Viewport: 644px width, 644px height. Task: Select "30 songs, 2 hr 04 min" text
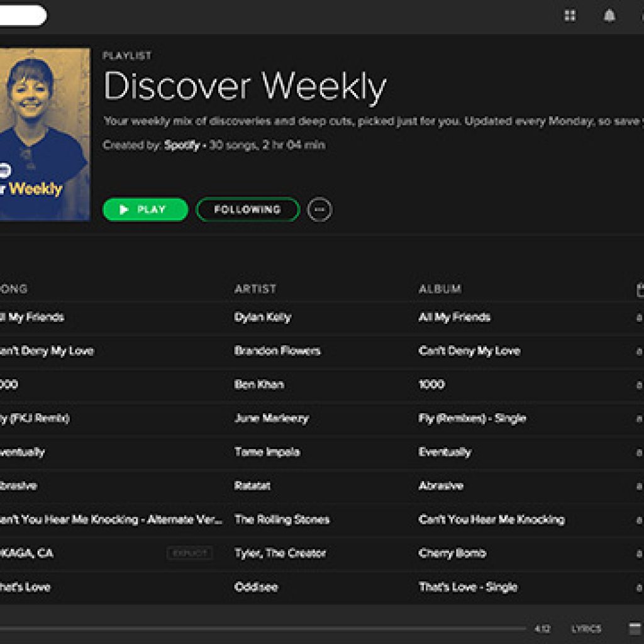coord(267,145)
